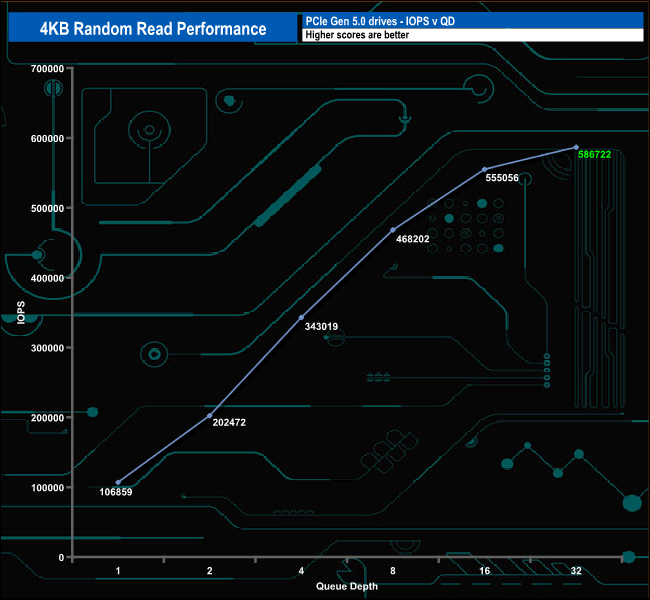The width and height of the screenshot is (650, 600).
Task: Click the green 586722 value label
Action: click(x=601, y=156)
